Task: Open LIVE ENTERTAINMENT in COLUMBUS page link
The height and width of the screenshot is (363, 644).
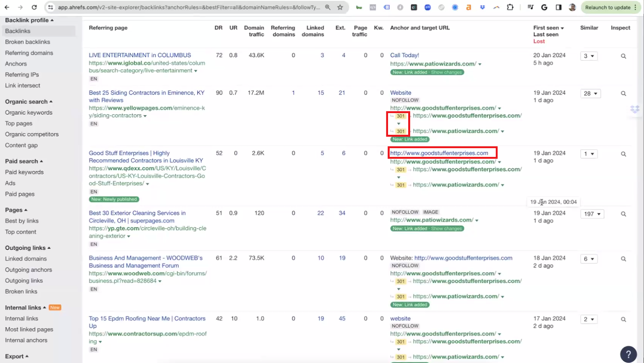Action: (x=140, y=55)
